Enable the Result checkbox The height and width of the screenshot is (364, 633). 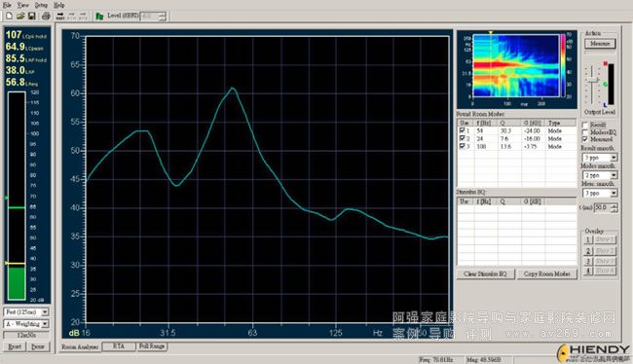coord(585,126)
